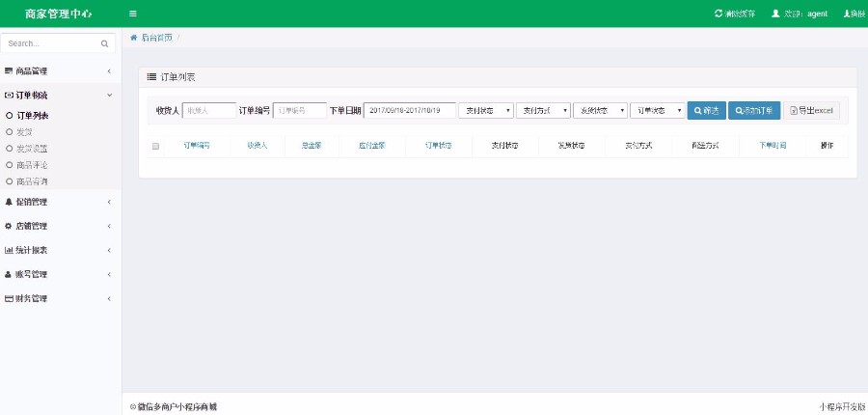The image size is (868, 415).
Task: Click the 订单物流 sidebar icon
Action: click(x=9, y=96)
